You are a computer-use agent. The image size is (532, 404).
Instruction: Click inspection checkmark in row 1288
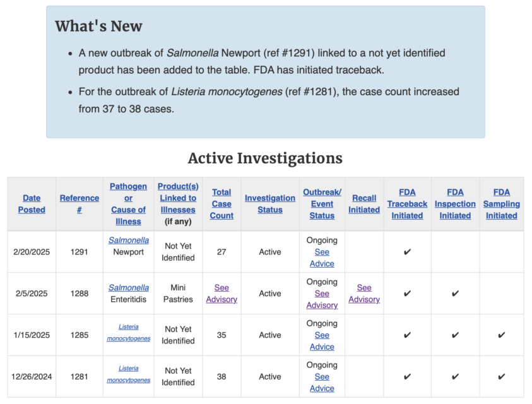click(455, 294)
